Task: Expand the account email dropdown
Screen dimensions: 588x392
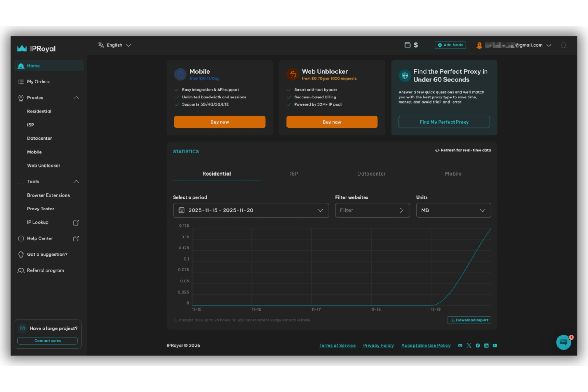Action: [549, 45]
